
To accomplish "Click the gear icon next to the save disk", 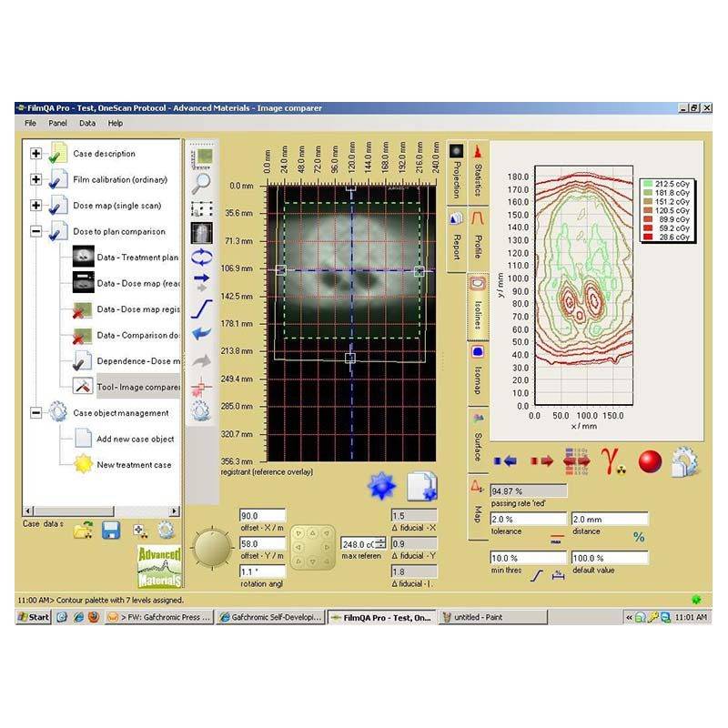I will pyautogui.click(x=166, y=530).
